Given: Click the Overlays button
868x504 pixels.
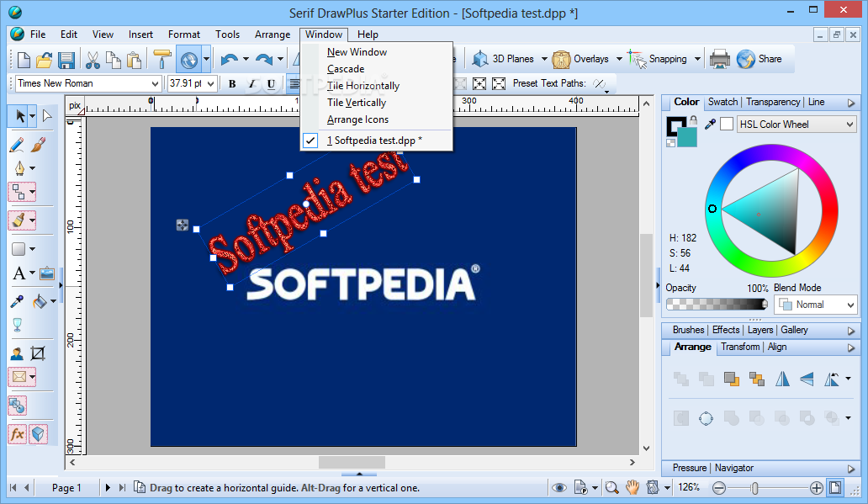Looking at the screenshot, I should [x=580, y=59].
